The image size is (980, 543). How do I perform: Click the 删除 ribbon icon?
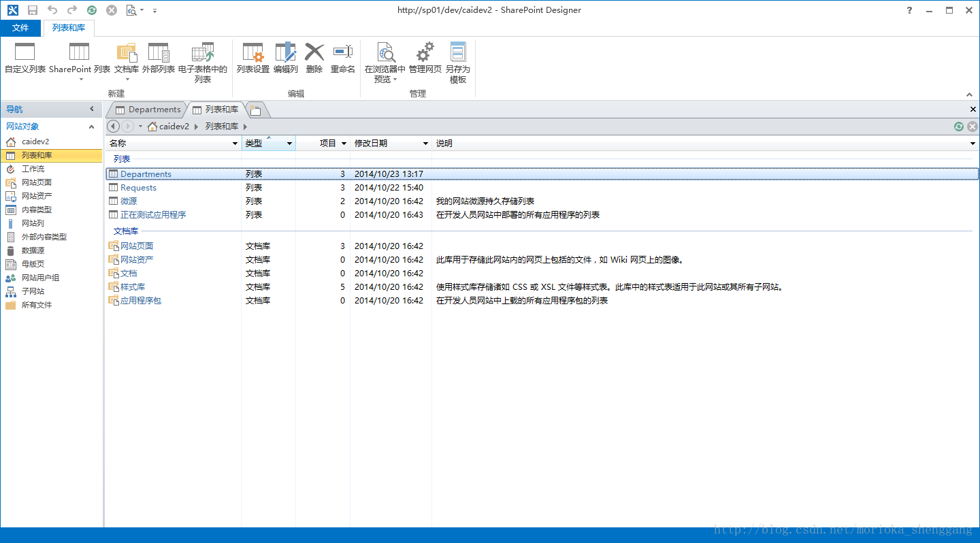pyautogui.click(x=314, y=52)
